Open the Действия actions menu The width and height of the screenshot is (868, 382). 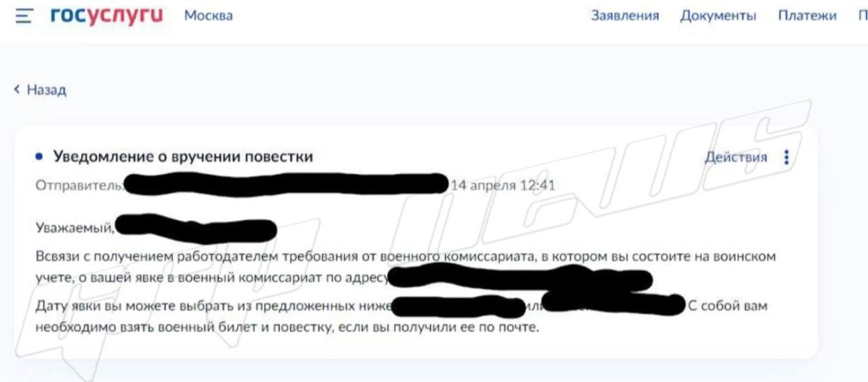(736, 158)
